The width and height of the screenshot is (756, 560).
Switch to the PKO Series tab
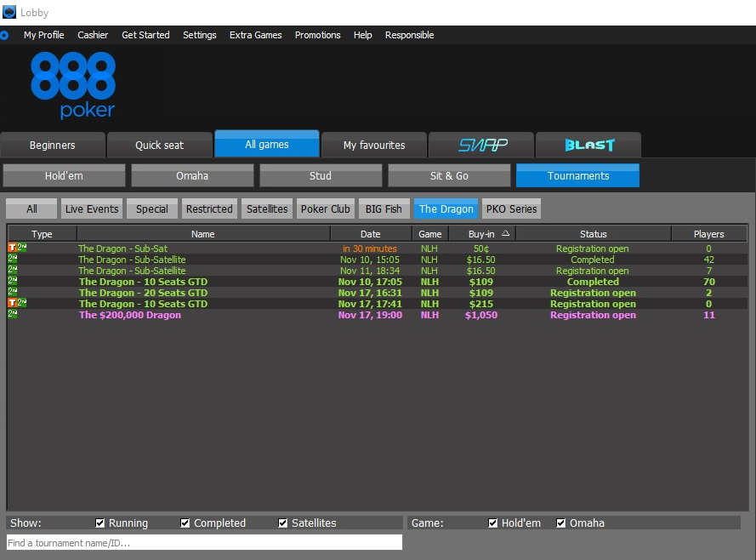coord(510,209)
